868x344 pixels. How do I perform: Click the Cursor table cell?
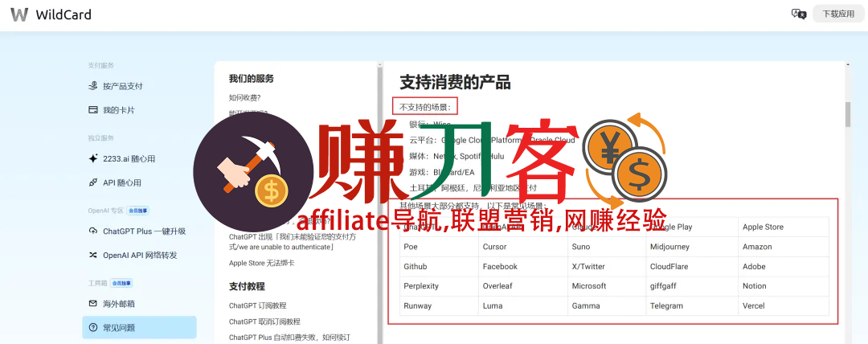523,247
